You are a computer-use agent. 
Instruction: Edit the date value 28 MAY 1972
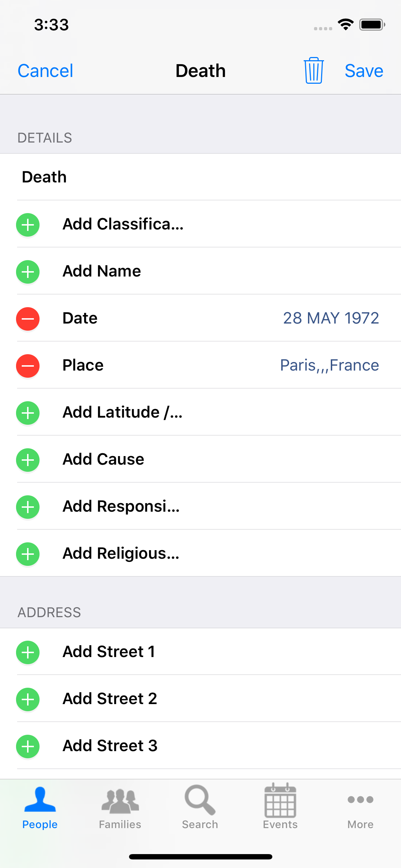pyautogui.click(x=331, y=318)
